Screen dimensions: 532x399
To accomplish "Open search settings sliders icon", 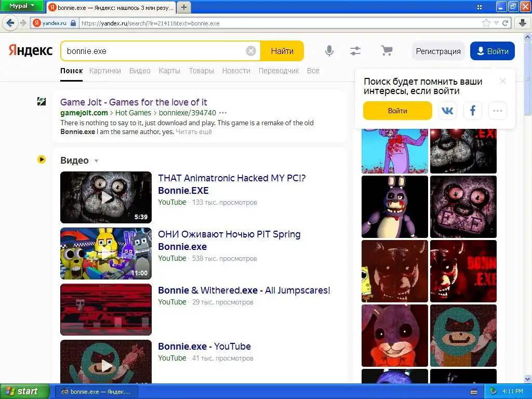I will click(355, 51).
